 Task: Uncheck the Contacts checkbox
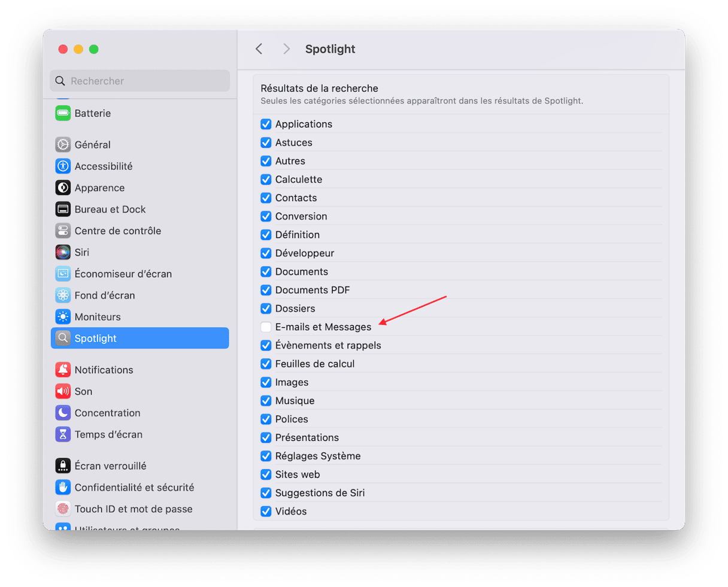[x=266, y=198]
